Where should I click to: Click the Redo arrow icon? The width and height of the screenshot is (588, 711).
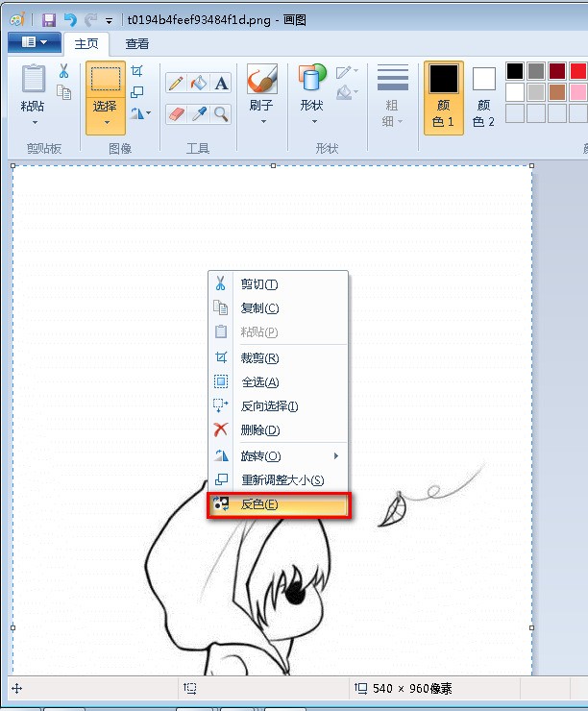[x=91, y=20]
